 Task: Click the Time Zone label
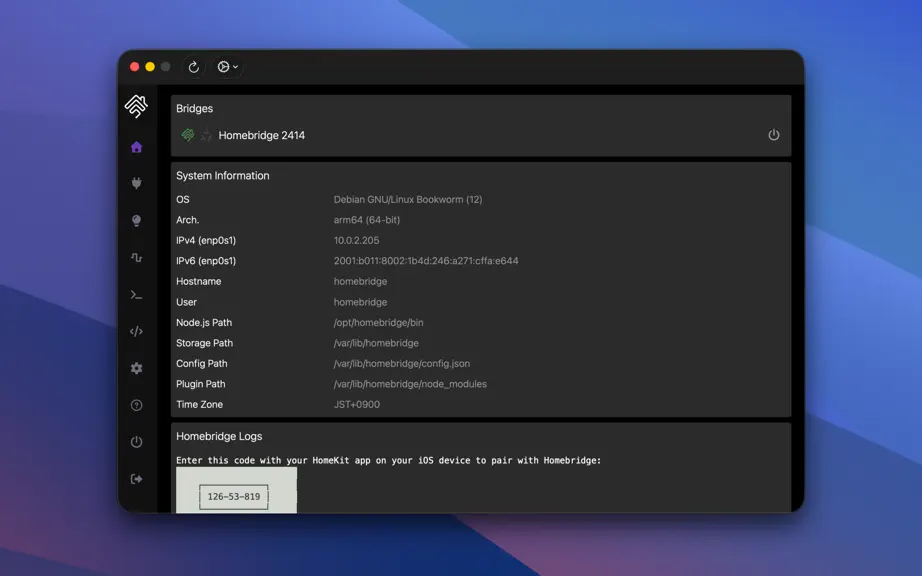[x=199, y=404]
